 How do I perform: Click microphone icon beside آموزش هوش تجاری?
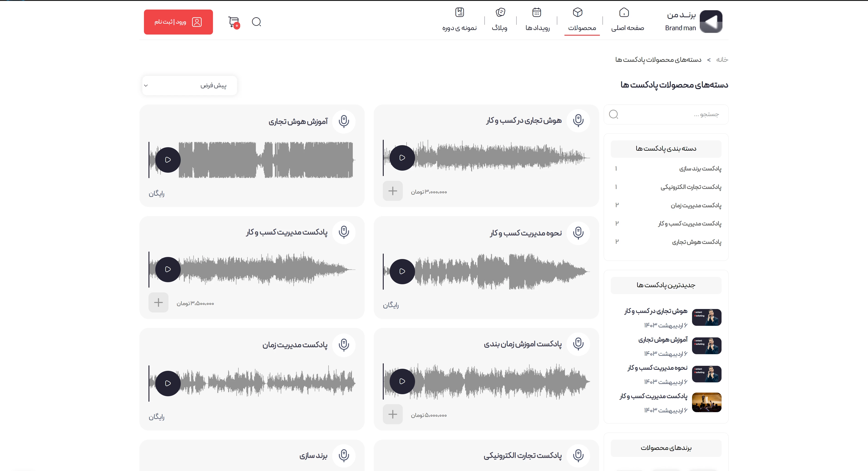point(344,121)
